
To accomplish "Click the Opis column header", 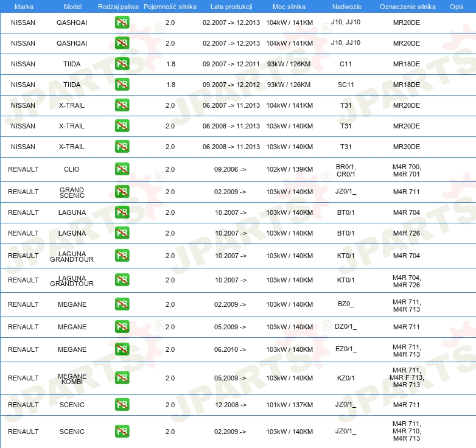I will click(x=457, y=7).
